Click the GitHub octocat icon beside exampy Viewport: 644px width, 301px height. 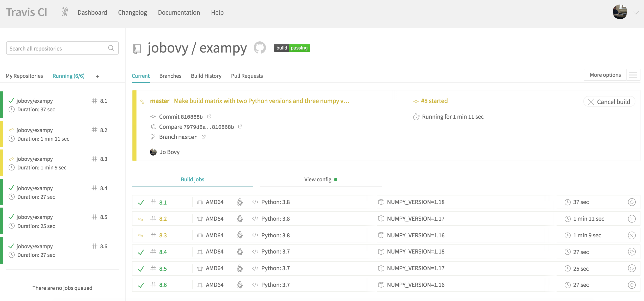[260, 48]
